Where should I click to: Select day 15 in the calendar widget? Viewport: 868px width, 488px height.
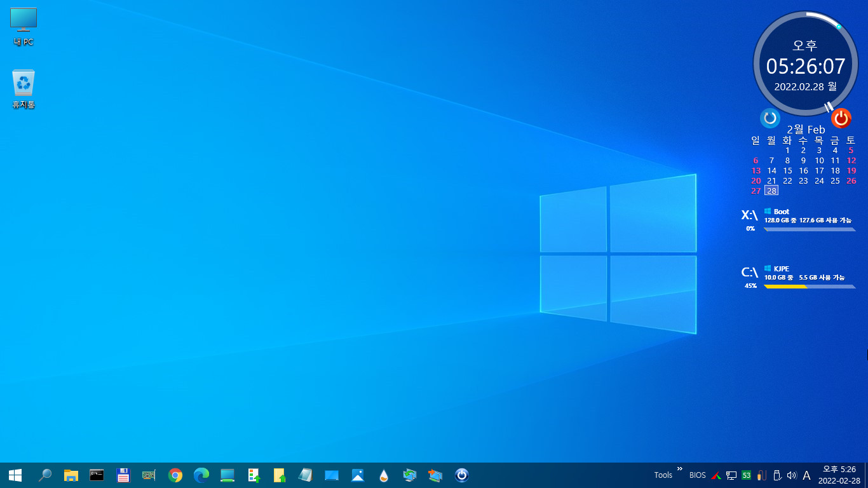(787, 170)
